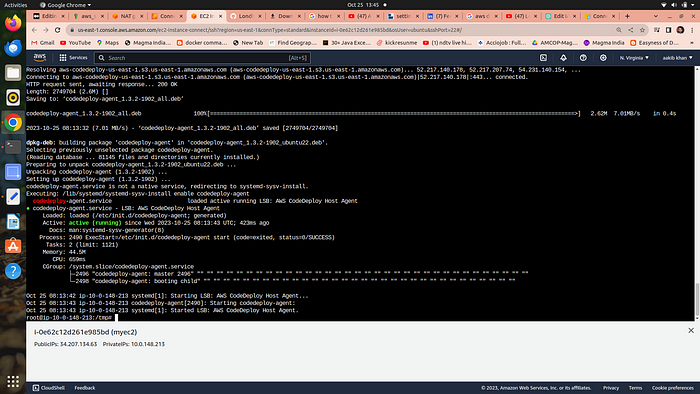The image size is (700, 394).
Task: Open the AWS Services grid menu
Action: point(74,58)
